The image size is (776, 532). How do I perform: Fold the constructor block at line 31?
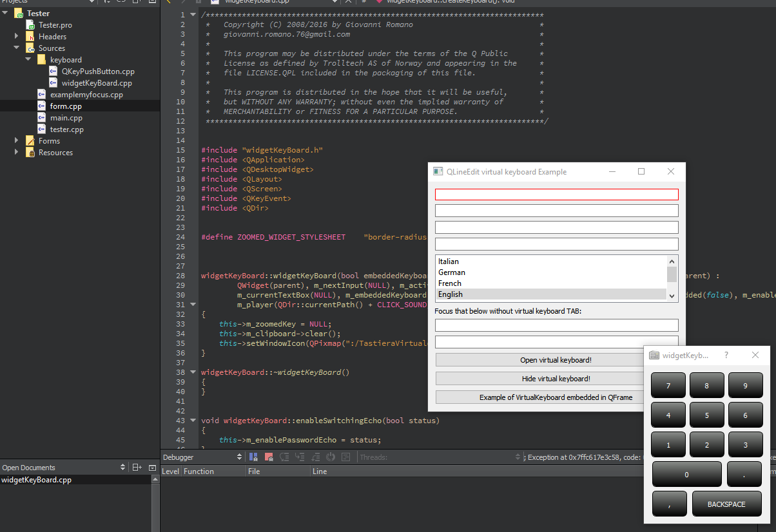pos(193,304)
